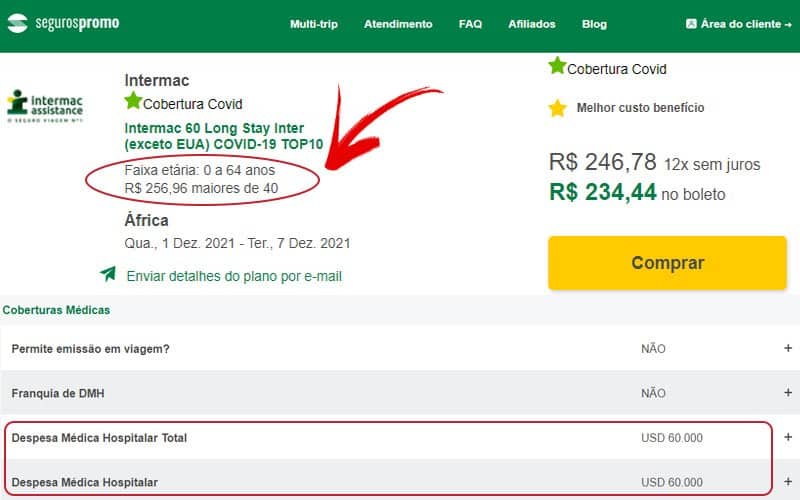800x500 pixels.
Task: Open the Blog menu item
Action: 594,24
